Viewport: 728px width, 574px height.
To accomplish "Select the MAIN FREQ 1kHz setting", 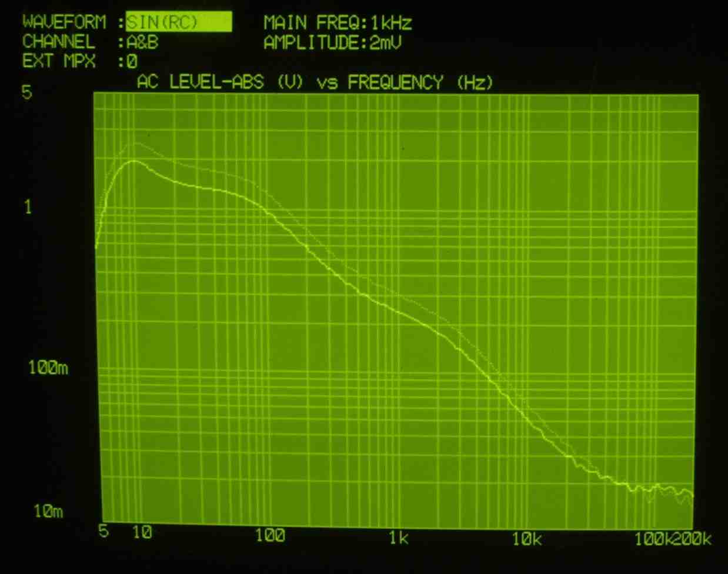I will coord(338,23).
